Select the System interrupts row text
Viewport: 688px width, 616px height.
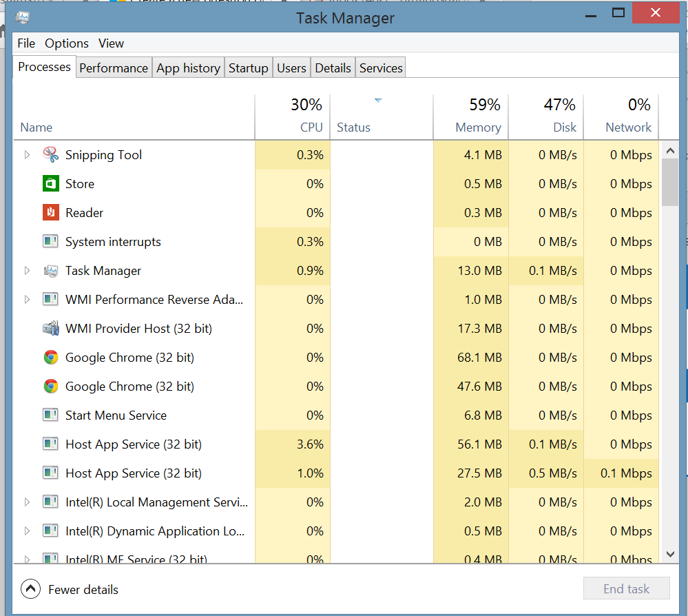(113, 241)
